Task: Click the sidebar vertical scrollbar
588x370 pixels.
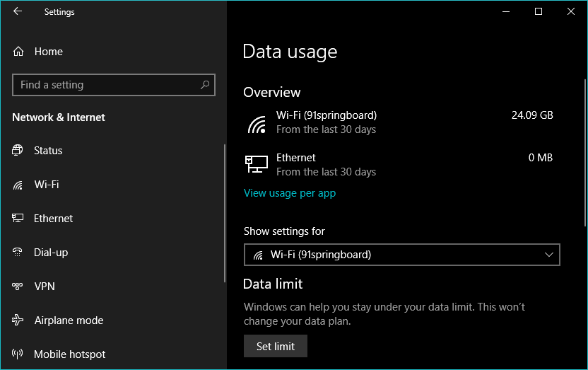Action: point(225,212)
